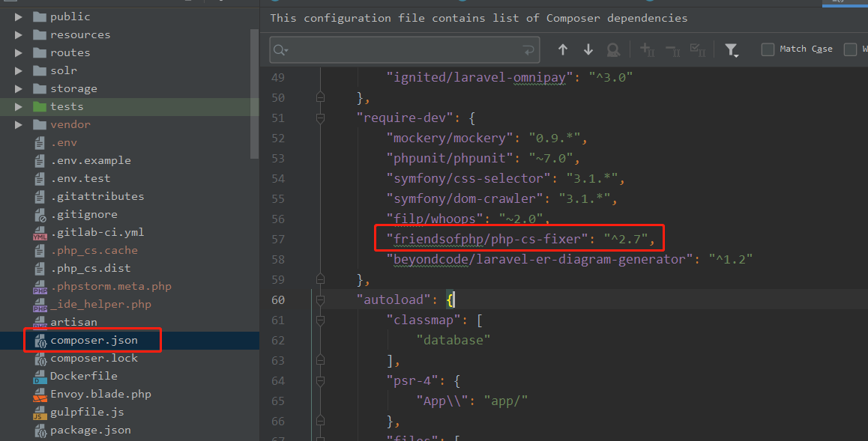
Task: Click the Dockerfile icon in project tree
Action: (40, 377)
